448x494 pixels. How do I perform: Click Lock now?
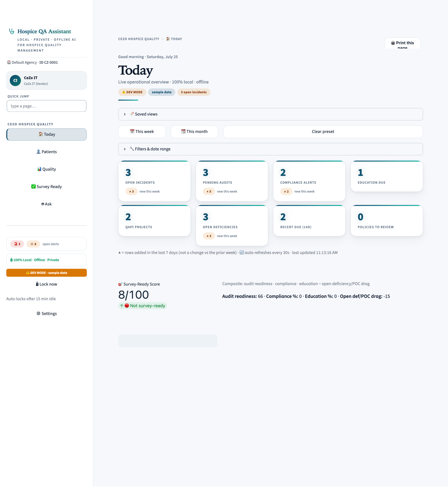click(47, 284)
